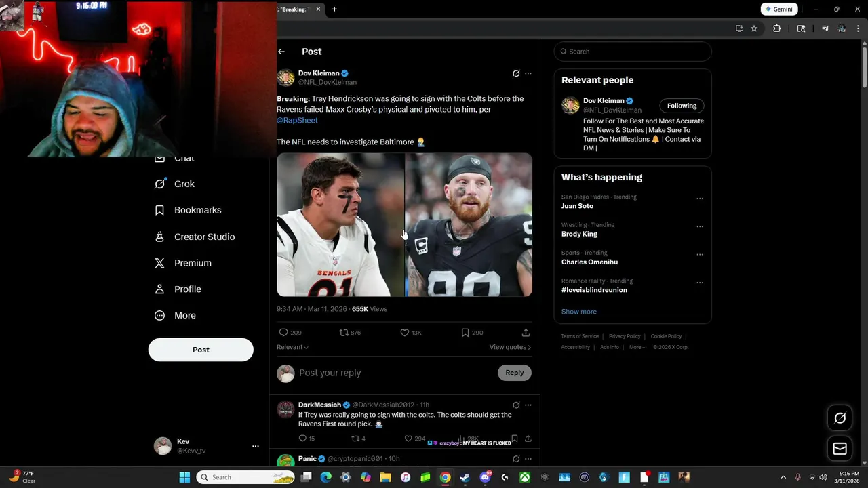Open the Chrome three-dot menu
Screen dimensions: 868x488
pos(859,28)
